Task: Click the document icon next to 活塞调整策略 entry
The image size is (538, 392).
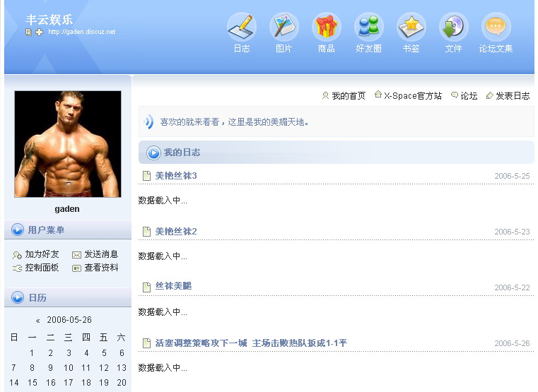Action: [146, 343]
